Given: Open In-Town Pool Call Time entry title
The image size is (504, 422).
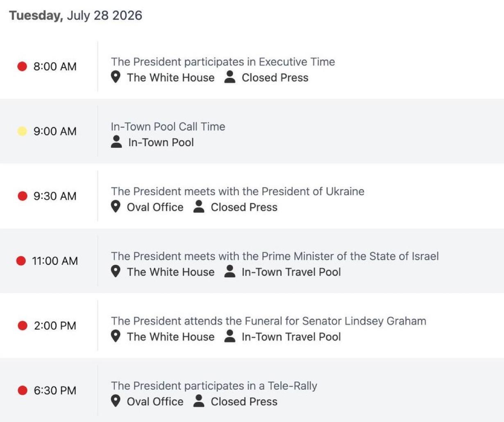Looking at the screenshot, I should click(168, 126).
